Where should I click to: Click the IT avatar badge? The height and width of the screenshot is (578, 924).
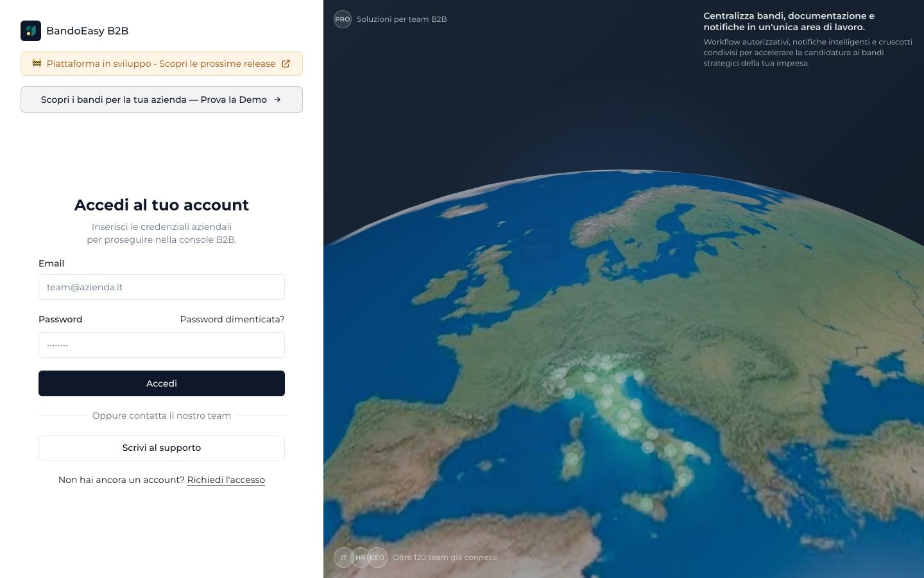tap(344, 557)
